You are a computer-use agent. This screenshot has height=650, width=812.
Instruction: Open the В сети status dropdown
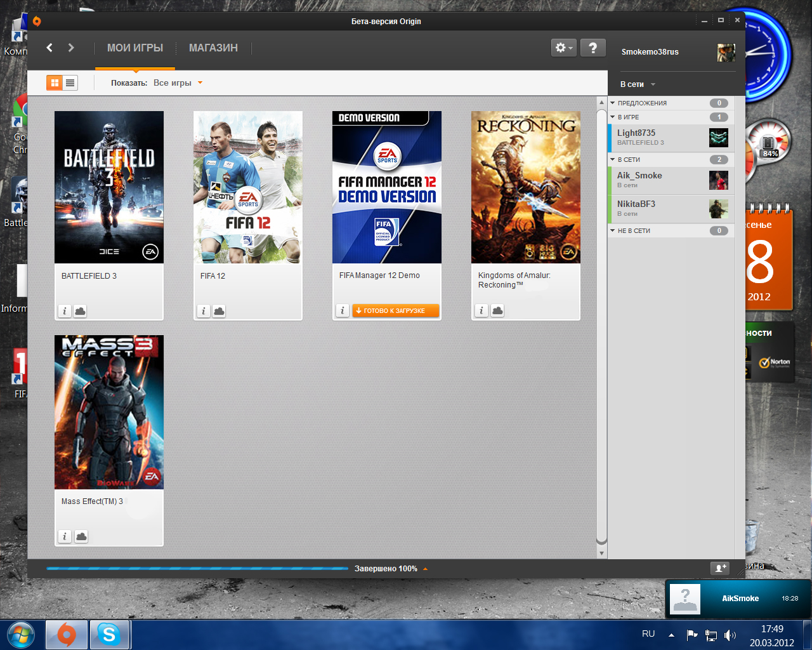638,84
